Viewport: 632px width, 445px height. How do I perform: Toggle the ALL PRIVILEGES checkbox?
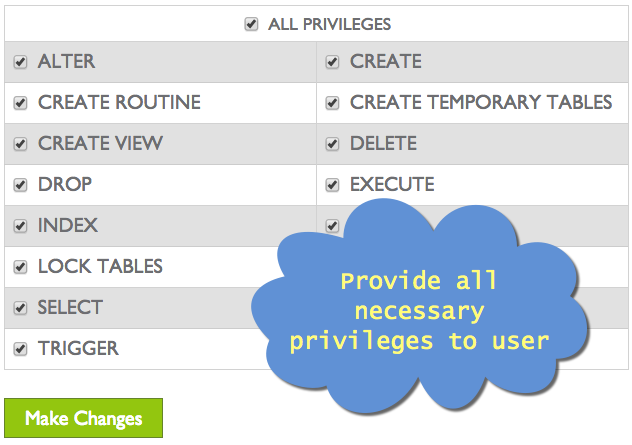point(252,24)
